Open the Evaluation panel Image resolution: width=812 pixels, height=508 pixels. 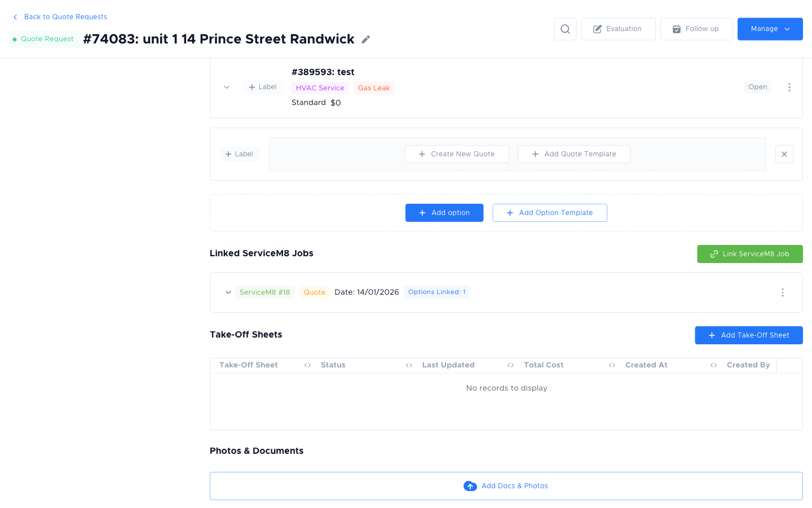click(x=618, y=29)
